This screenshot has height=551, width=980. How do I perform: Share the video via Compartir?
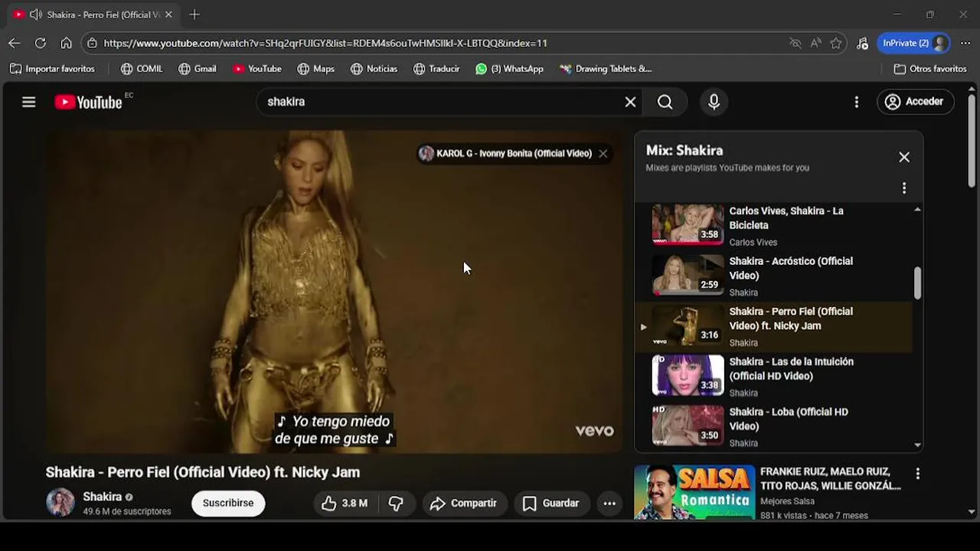tap(464, 503)
